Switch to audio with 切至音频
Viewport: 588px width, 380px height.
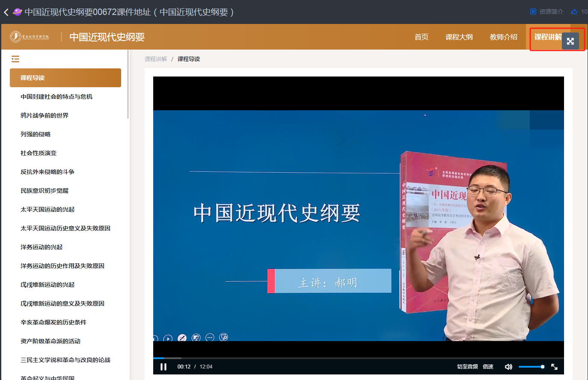[x=467, y=367]
